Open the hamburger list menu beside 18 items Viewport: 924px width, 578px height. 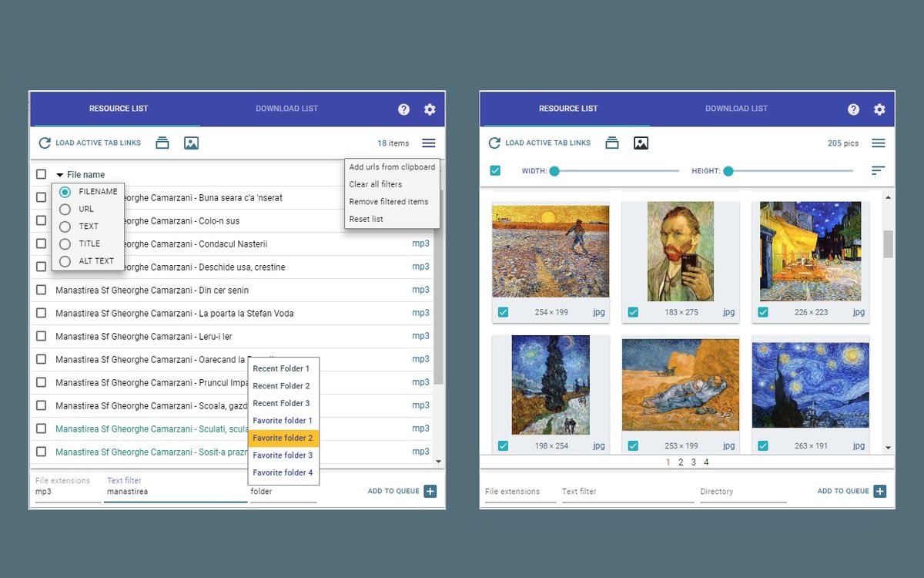pyautogui.click(x=429, y=143)
